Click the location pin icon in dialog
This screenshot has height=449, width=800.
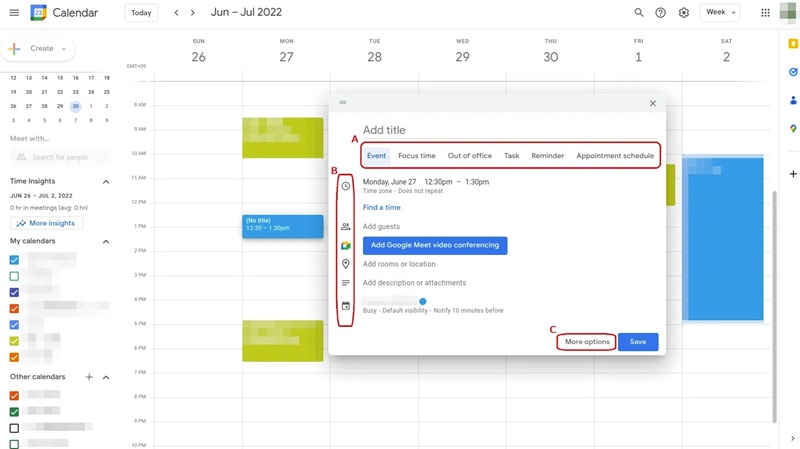(x=345, y=264)
